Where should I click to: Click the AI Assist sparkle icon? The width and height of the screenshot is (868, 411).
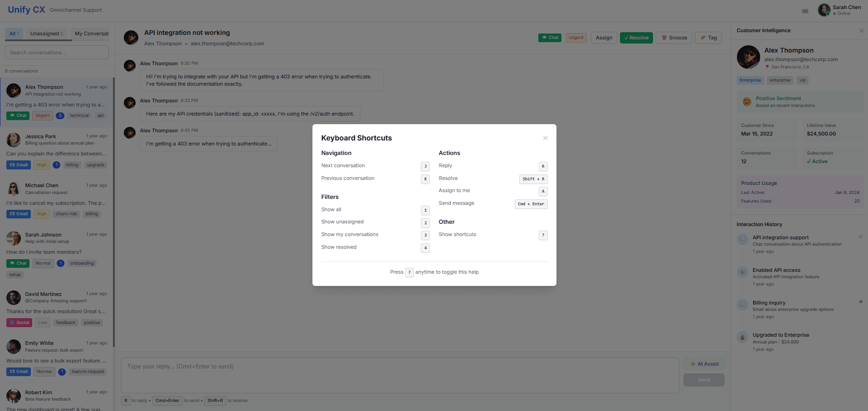692,364
